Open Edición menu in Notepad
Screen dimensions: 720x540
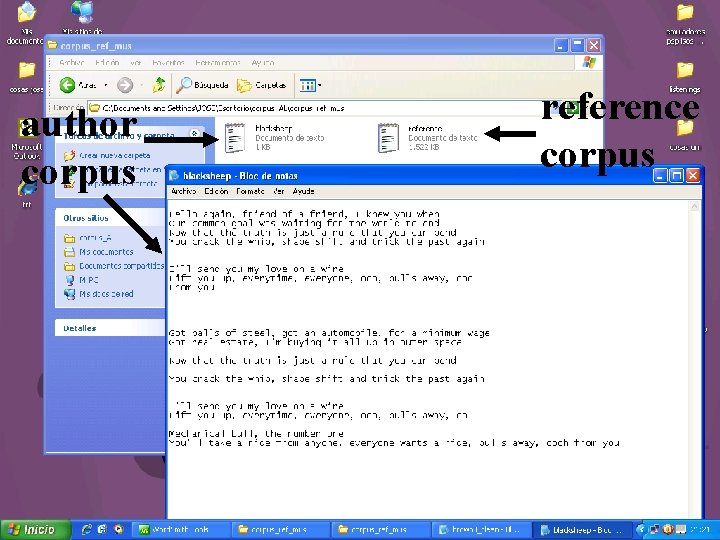coord(216,191)
